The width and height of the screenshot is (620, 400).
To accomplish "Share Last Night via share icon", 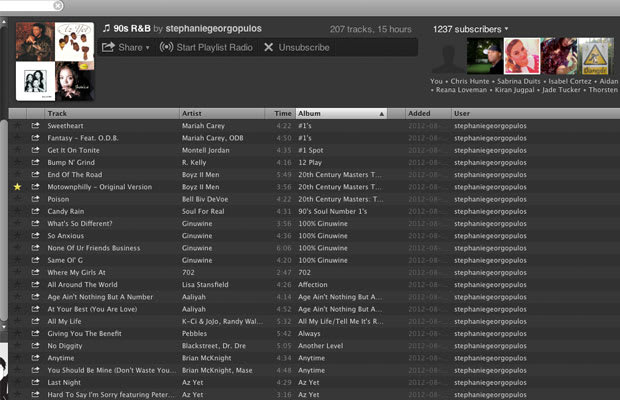I will tap(36, 382).
